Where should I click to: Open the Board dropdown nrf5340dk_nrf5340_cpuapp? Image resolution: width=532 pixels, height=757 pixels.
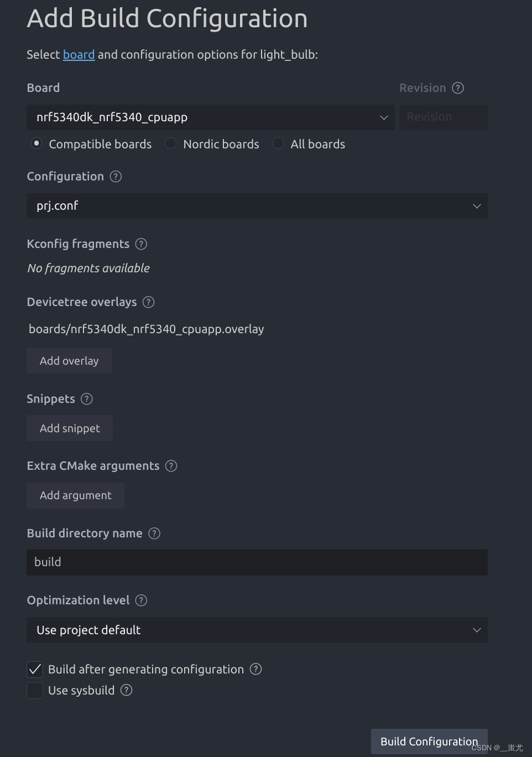click(210, 117)
